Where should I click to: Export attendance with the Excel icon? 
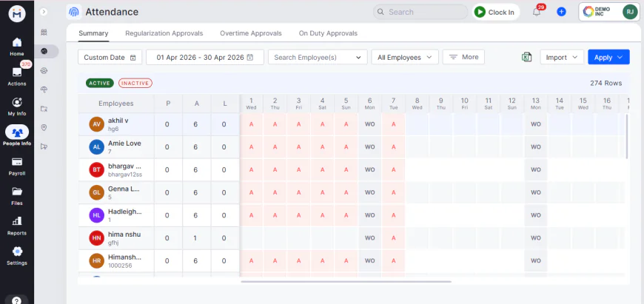(x=527, y=57)
